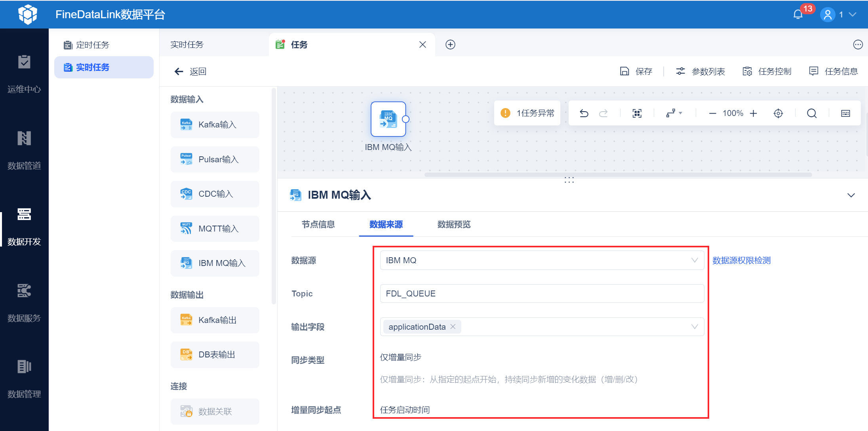Collapse the IBM MQ输入 panel chevron

click(851, 195)
